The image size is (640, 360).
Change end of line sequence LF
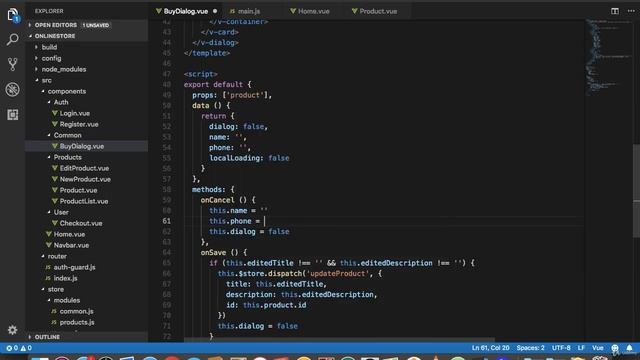point(581,348)
